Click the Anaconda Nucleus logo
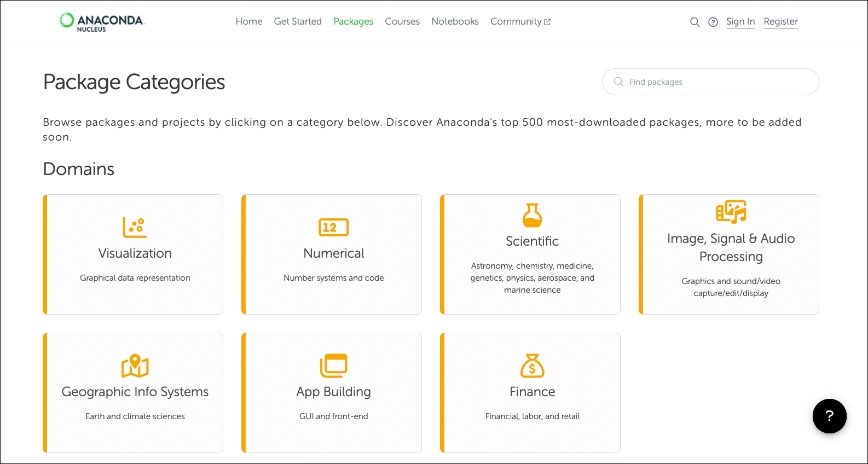The width and height of the screenshot is (868, 464). pyautogui.click(x=102, y=22)
